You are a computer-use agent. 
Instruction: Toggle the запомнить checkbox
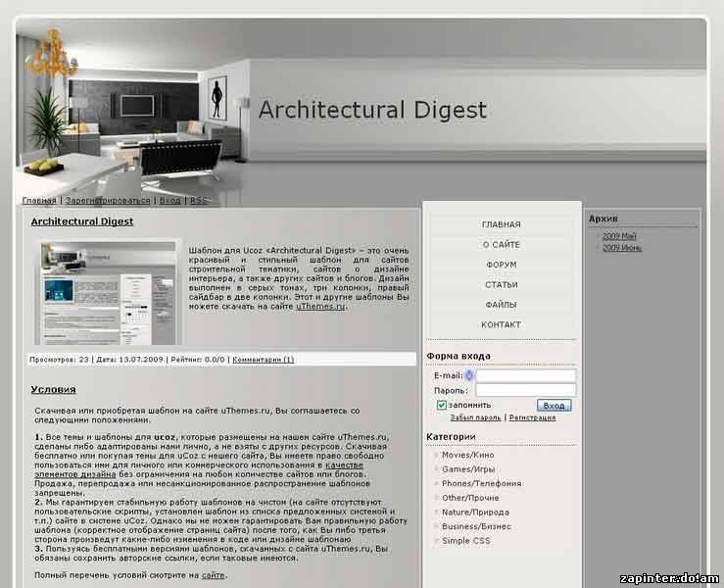click(x=442, y=405)
